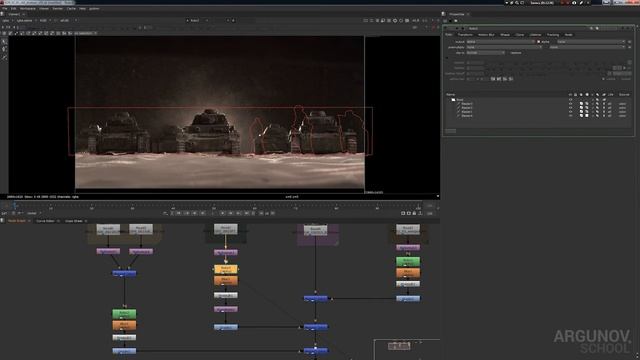Select the Root folder in shape list
The height and width of the screenshot is (360, 640).
coord(457,100)
